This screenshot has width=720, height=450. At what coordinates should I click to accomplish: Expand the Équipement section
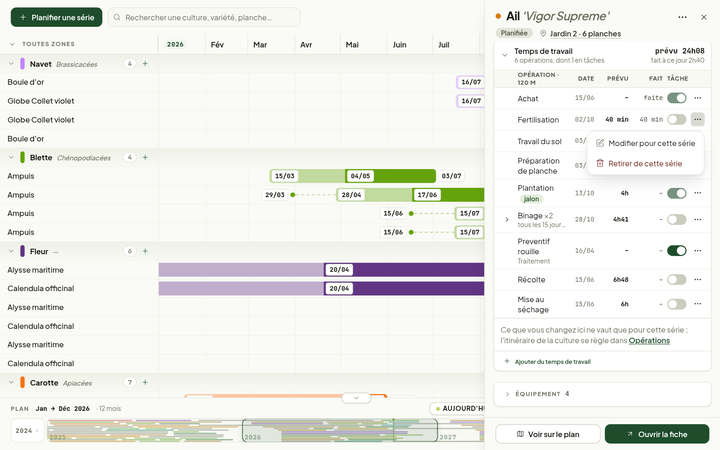(602, 394)
